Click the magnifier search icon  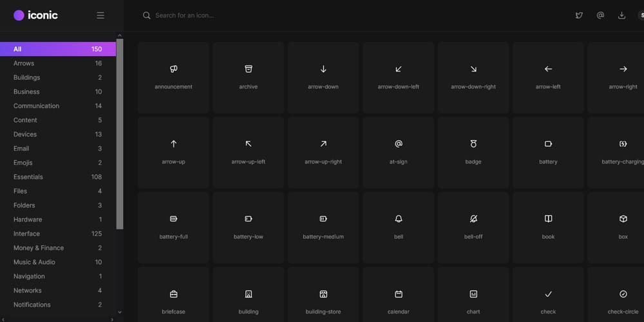(146, 15)
